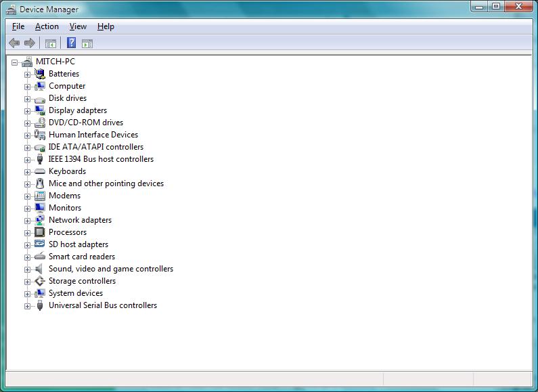This screenshot has width=538, height=392.
Task: Select the Smart card readers label
Action: pyautogui.click(x=82, y=257)
